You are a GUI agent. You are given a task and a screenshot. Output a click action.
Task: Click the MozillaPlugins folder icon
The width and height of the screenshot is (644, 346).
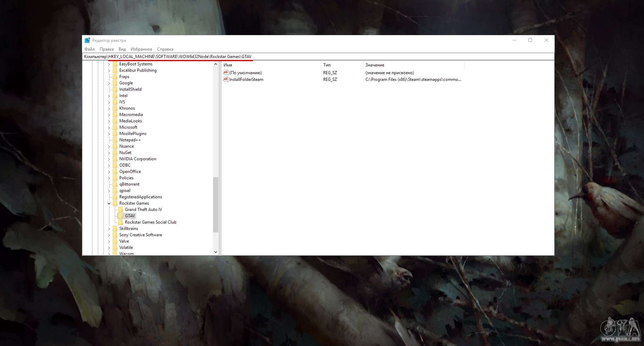[x=115, y=134]
